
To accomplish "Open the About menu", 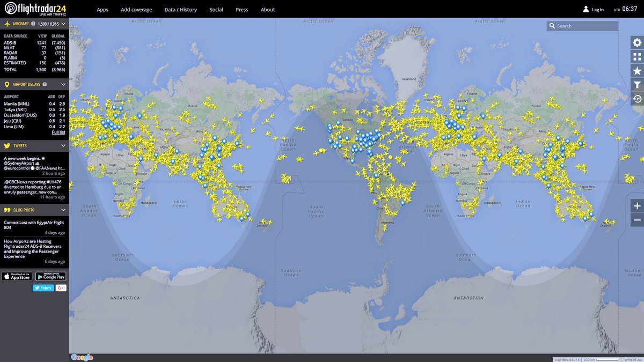I will (268, 10).
